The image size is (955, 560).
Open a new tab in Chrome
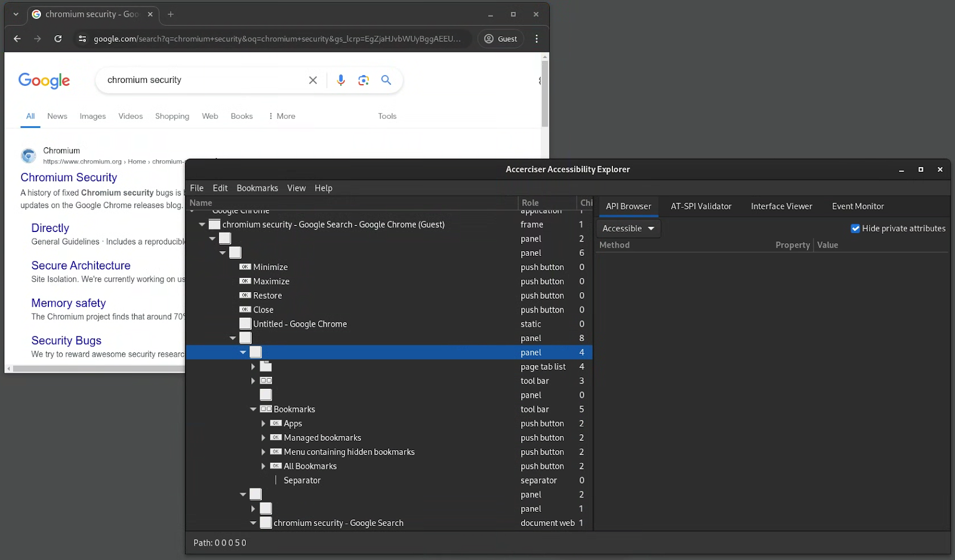click(171, 14)
